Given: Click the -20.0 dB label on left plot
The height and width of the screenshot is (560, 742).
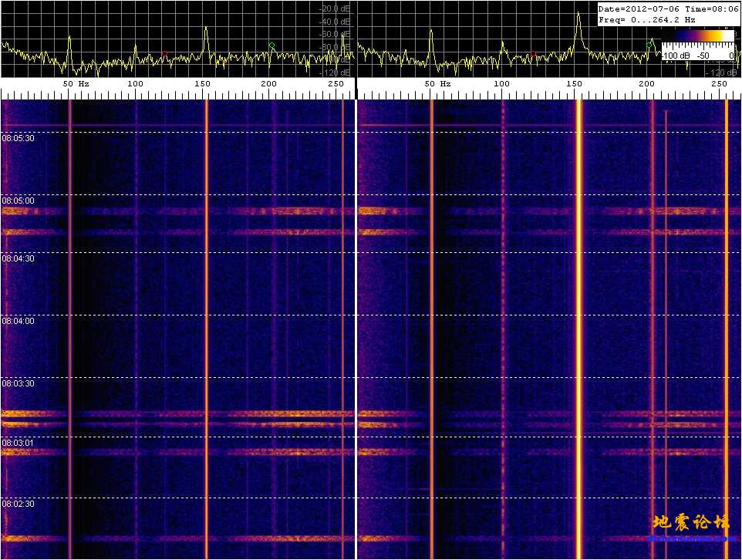Looking at the screenshot, I should click(x=335, y=9).
